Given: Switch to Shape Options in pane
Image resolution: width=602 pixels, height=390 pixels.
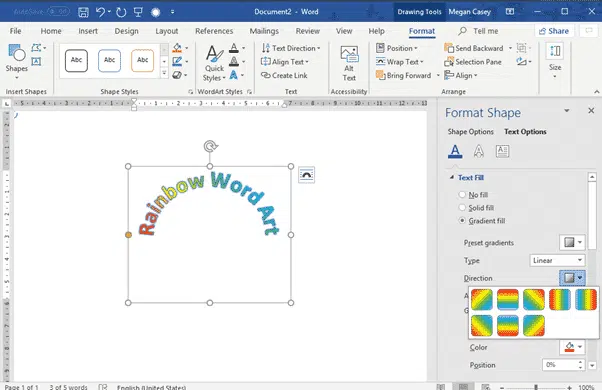Looking at the screenshot, I should (471, 132).
